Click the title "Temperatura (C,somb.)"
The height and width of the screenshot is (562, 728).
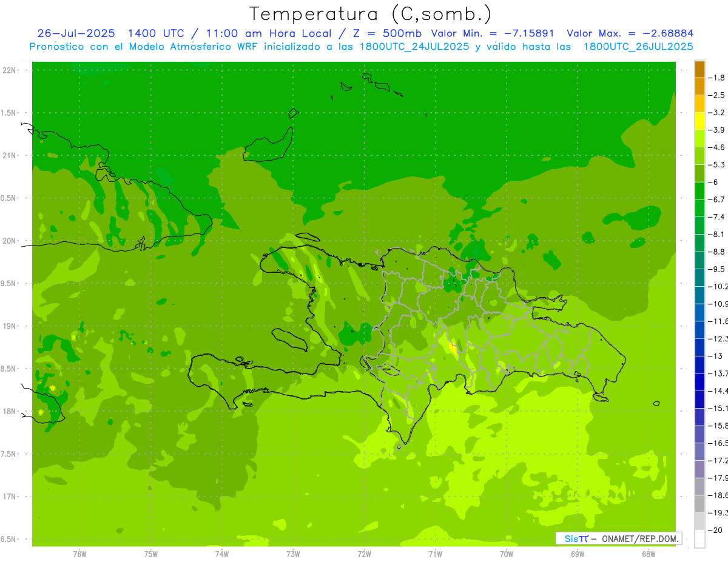(371, 14)
